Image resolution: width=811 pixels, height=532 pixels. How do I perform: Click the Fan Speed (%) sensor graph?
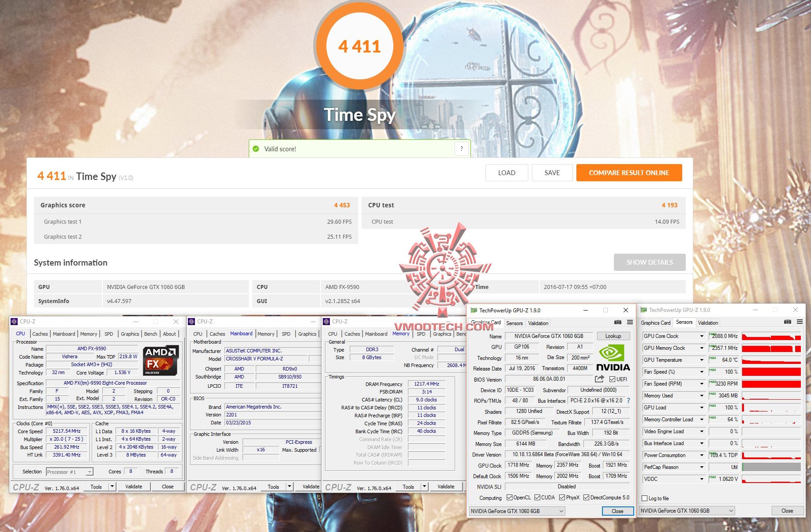[772, 372]
